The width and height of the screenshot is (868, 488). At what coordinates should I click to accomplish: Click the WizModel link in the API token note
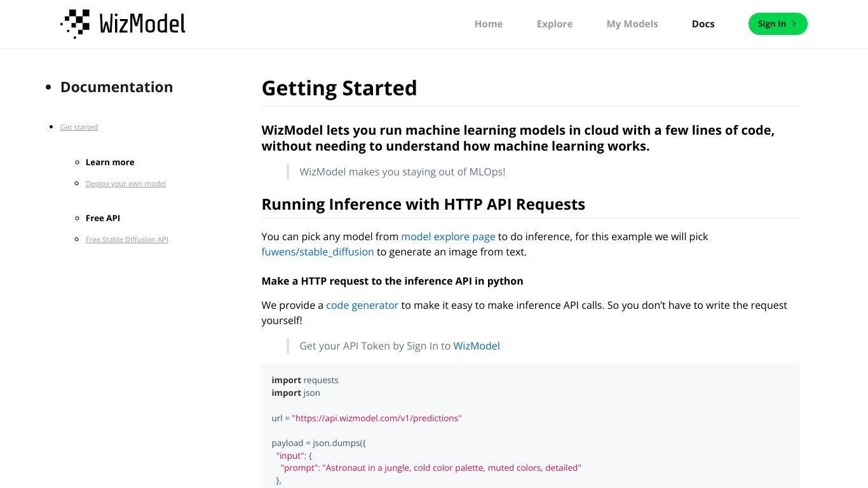477,346
